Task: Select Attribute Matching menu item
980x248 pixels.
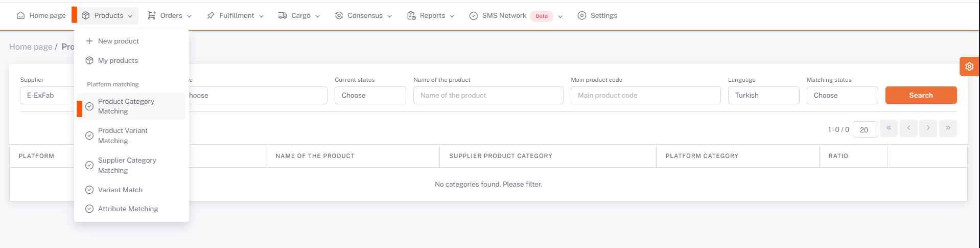Action: click(132, 209)
